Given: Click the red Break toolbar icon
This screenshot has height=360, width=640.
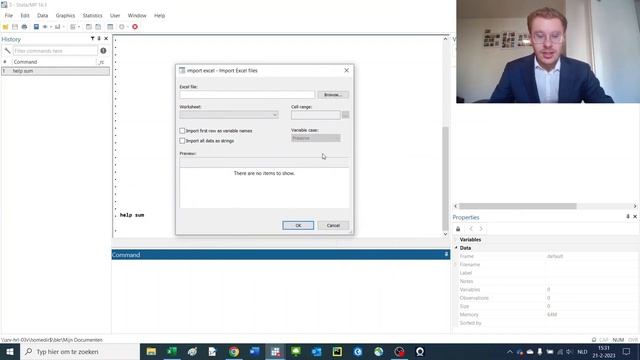Looking at the screenshot, I should coord(135,27).
